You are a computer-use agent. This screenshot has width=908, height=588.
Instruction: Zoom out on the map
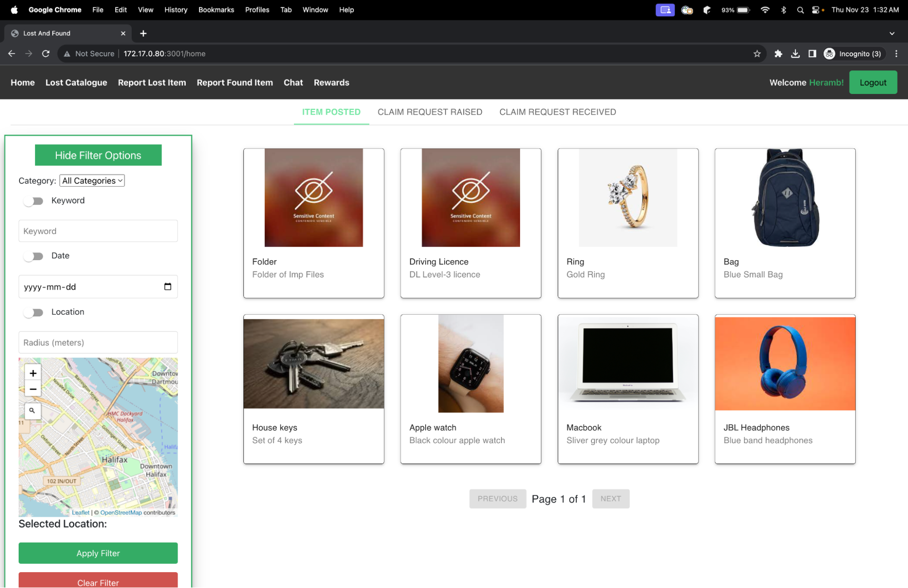click(33, 389)
